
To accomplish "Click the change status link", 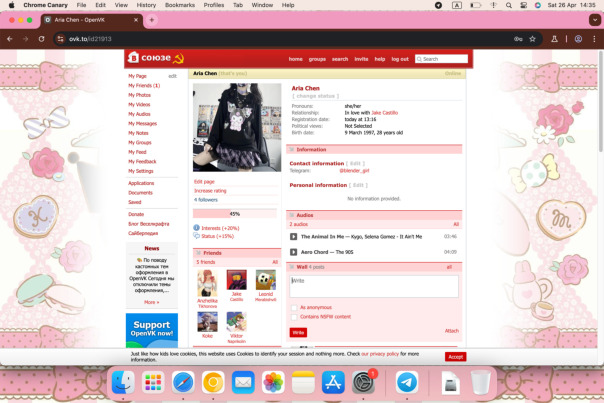I will (315, 96).
